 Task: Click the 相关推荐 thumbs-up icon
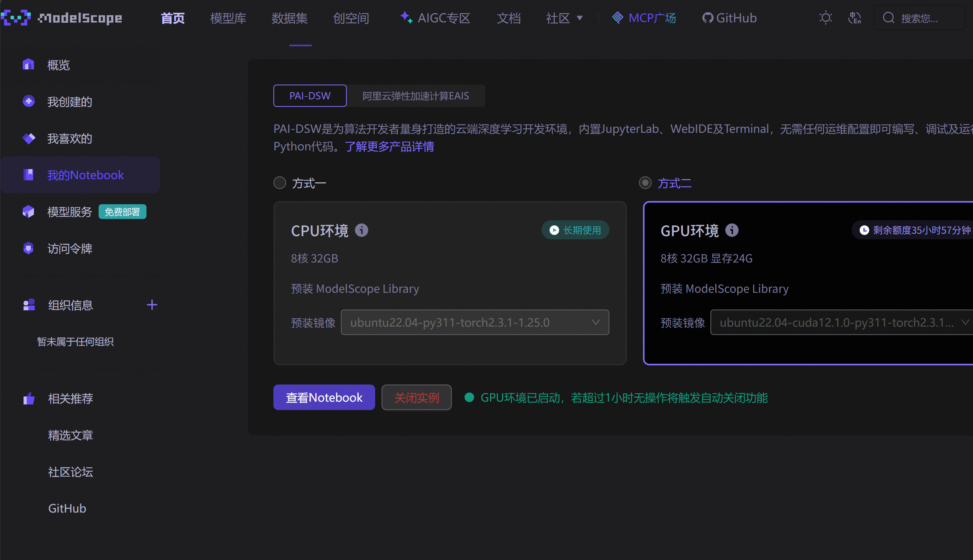coord(29,398)
